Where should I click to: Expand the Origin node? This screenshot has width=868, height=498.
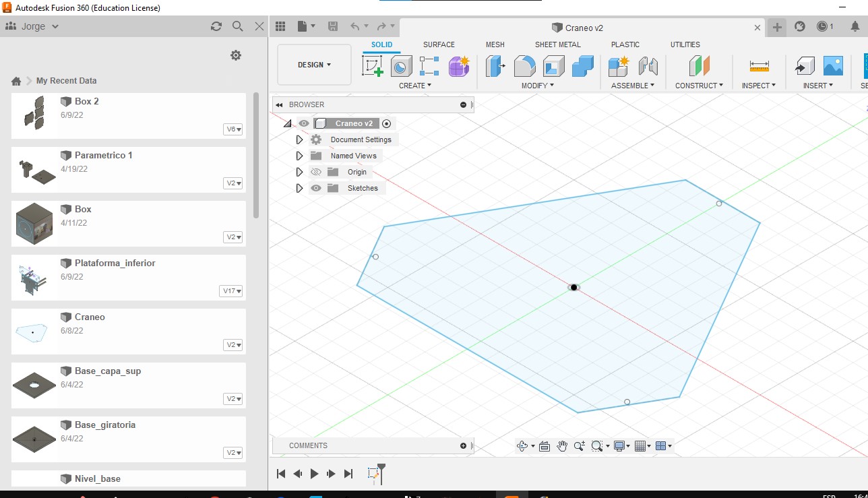pyautogui.click(x=300, y=172)
